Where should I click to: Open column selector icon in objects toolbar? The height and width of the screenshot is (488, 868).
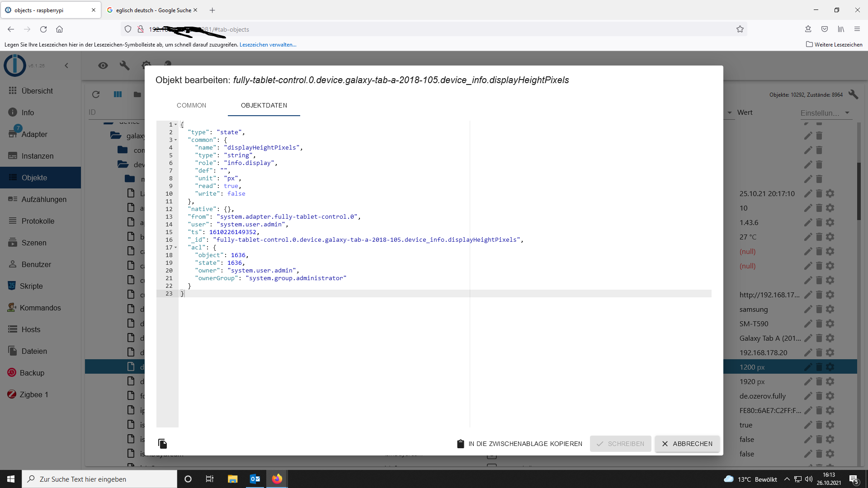118,94
